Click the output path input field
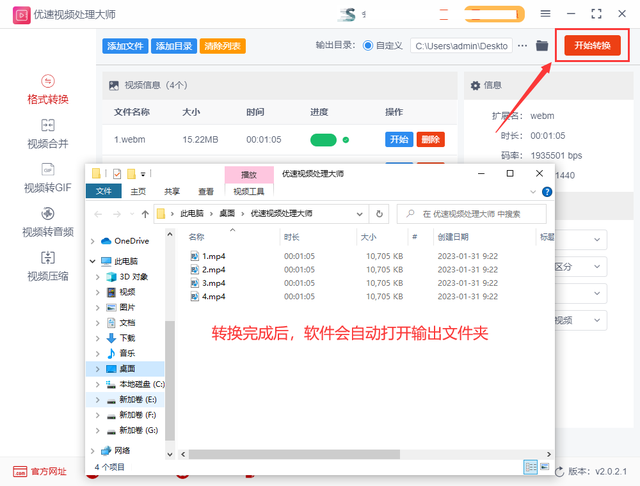The height and width of the screenshot is (486, 640). (461, 46)
